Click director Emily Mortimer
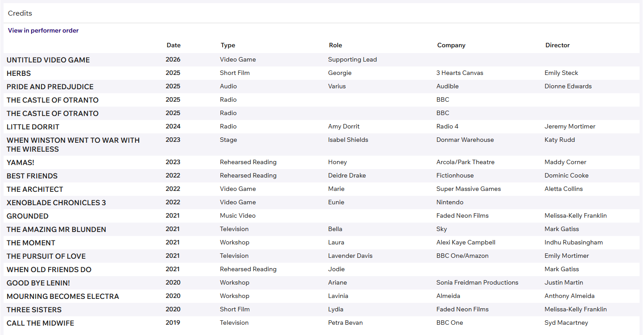Viewport: 644px width, 335px height. 567,256
